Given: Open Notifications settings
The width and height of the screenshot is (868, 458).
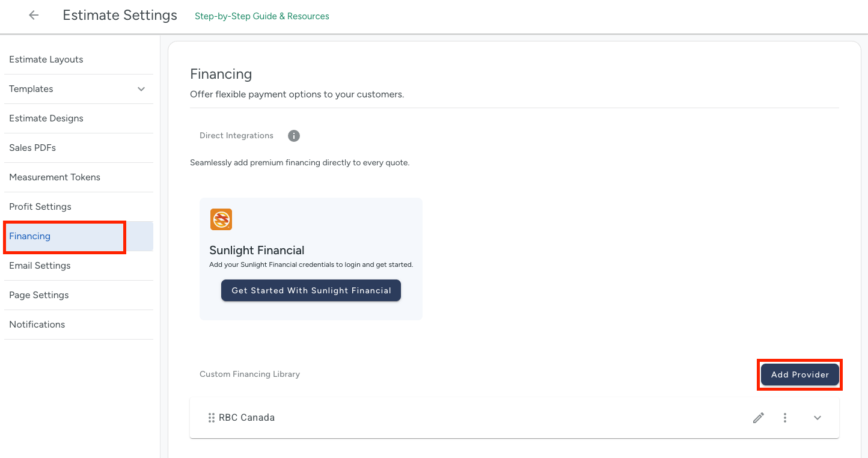Looking at the screenshot, I should [x=37, y=325].
